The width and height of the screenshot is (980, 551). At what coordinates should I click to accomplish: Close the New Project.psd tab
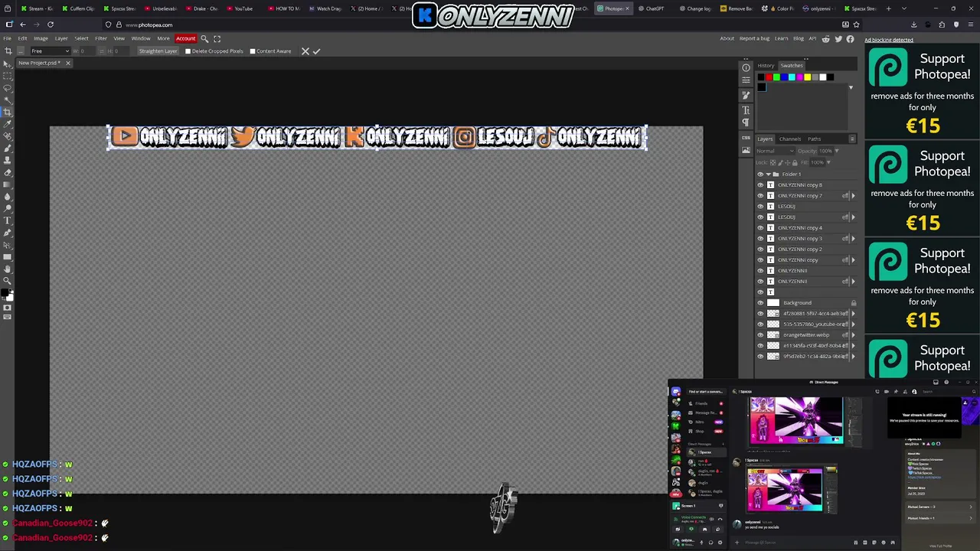(x=67, y=63)
